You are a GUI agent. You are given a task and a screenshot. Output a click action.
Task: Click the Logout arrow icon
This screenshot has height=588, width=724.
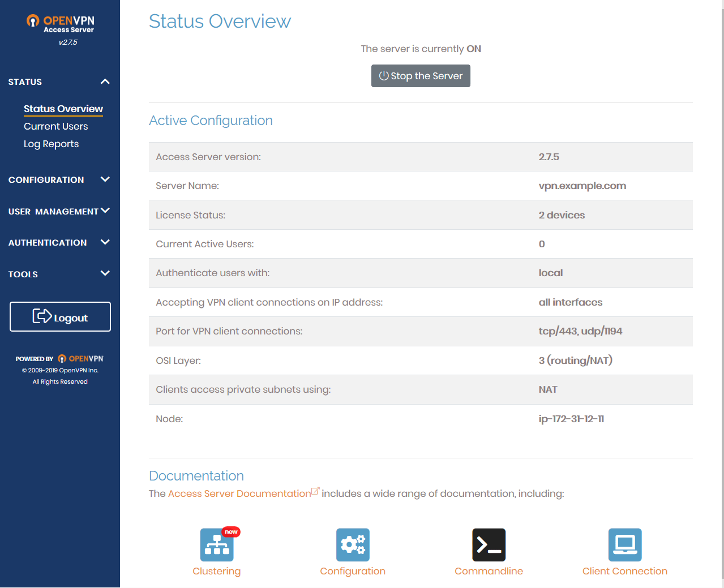[44, 316]
